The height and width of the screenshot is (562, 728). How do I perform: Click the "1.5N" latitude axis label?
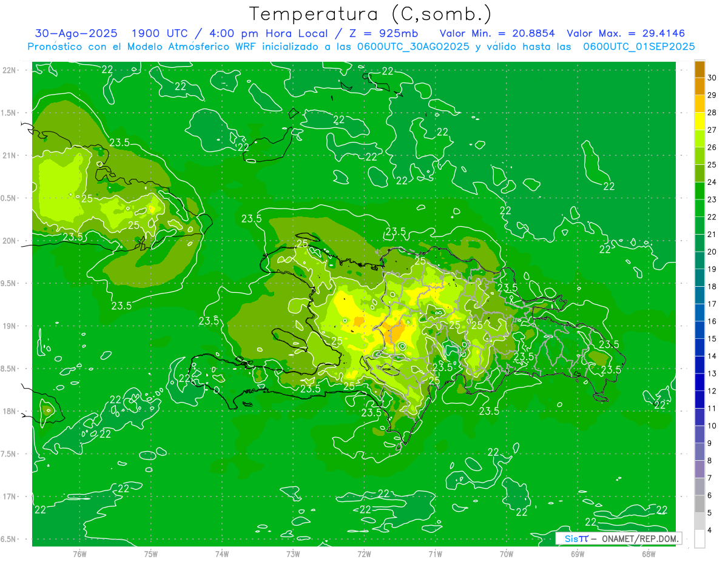pos(9,113)
